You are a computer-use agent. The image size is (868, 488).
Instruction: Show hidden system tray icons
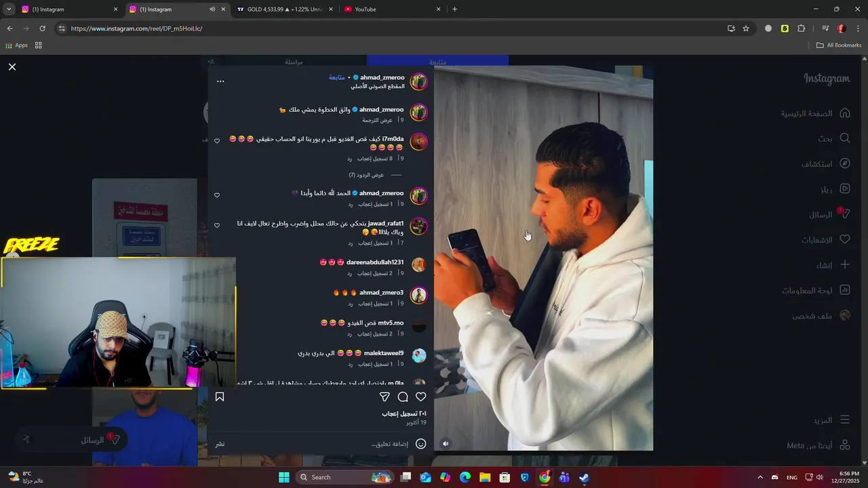coord(759,477)
